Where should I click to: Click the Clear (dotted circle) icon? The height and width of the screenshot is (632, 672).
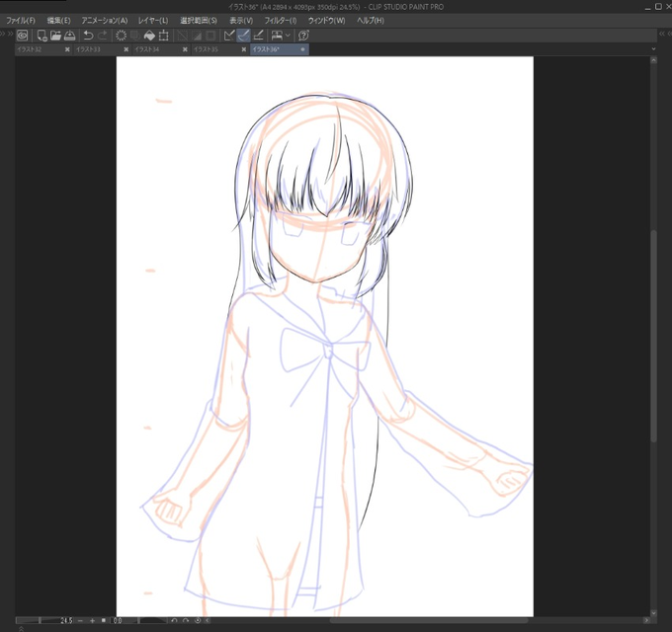[x=122, y=36]
